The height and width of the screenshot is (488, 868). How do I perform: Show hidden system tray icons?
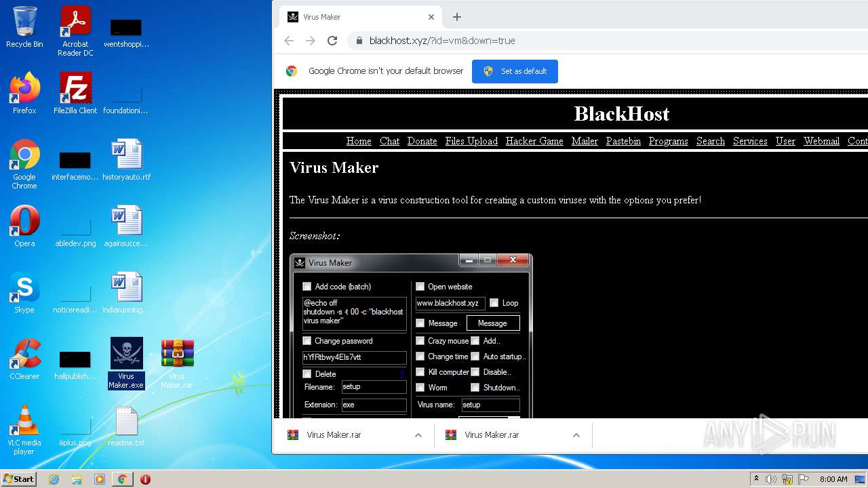pyautogui.click(x=756, y=479)
